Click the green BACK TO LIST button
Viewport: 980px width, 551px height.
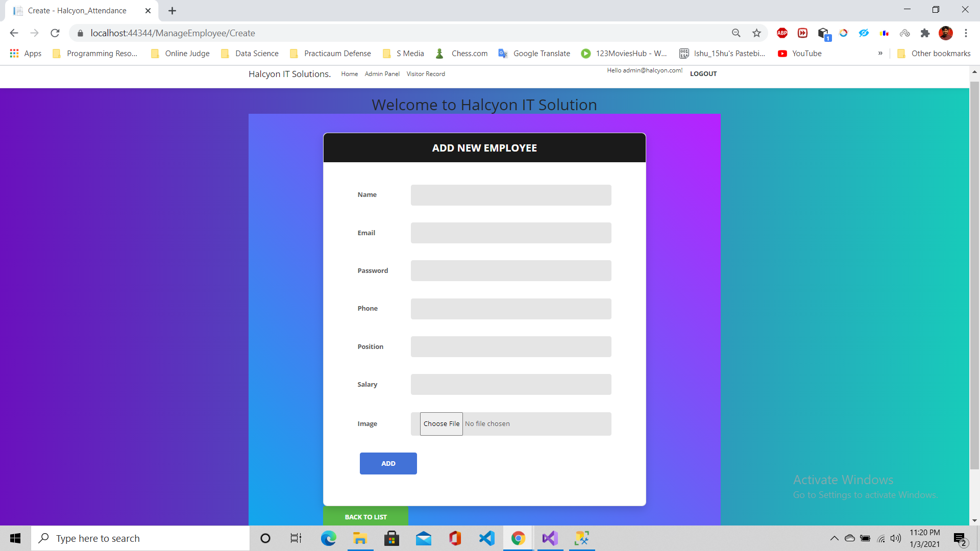pos(365,516)
